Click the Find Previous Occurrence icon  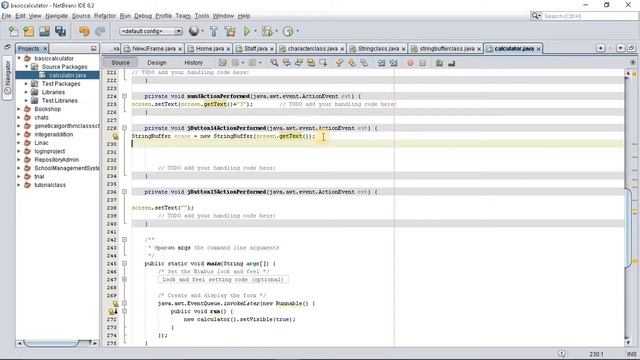click(287, 63)
